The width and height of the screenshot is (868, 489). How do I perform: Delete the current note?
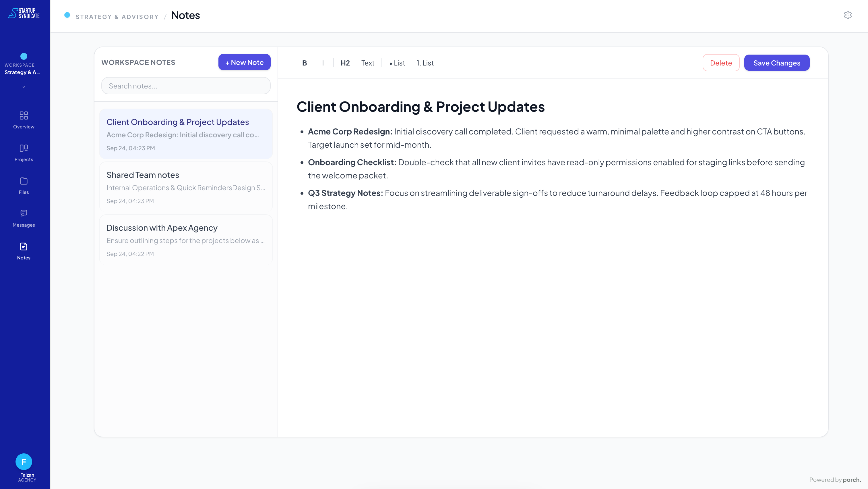coord(721,63)
